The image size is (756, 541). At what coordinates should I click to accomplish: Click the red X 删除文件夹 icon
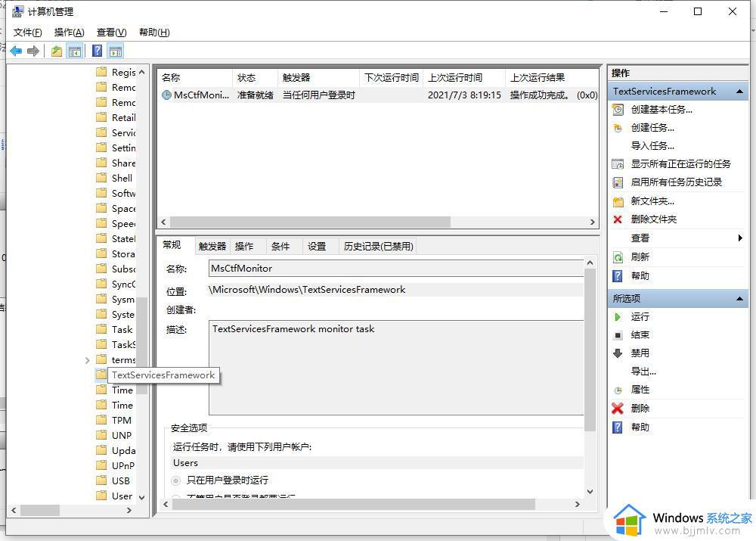pyautogui.click(x=618, y=219)
